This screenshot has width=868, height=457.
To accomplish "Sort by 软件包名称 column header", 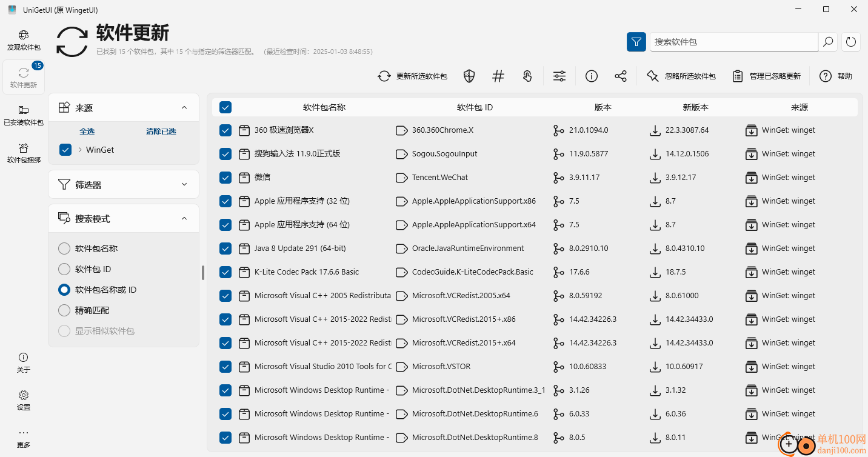I will (x=324, y=107).
